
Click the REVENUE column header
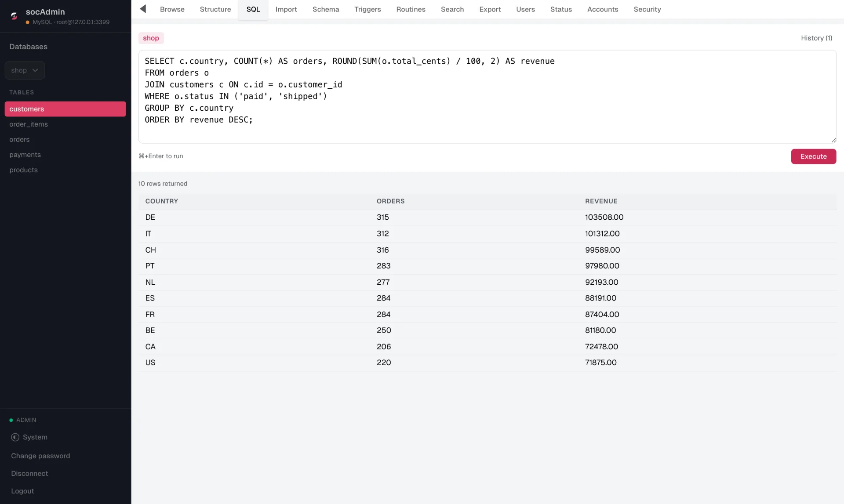tap(601, 201)
